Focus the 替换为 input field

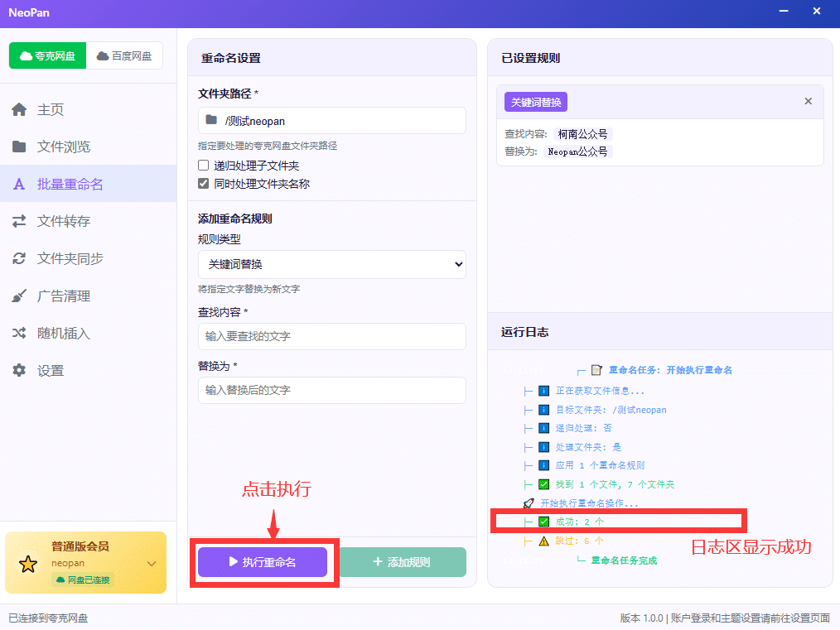tap(331, 390)
